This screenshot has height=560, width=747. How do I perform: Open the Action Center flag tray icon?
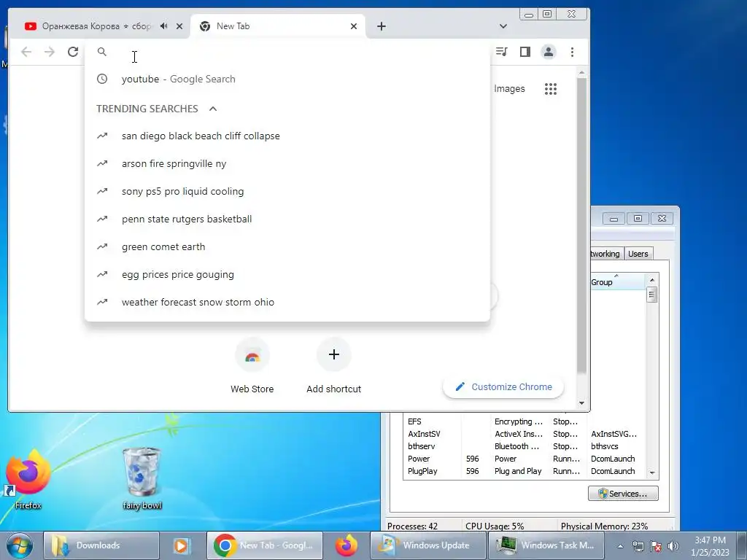pos(656,547)
